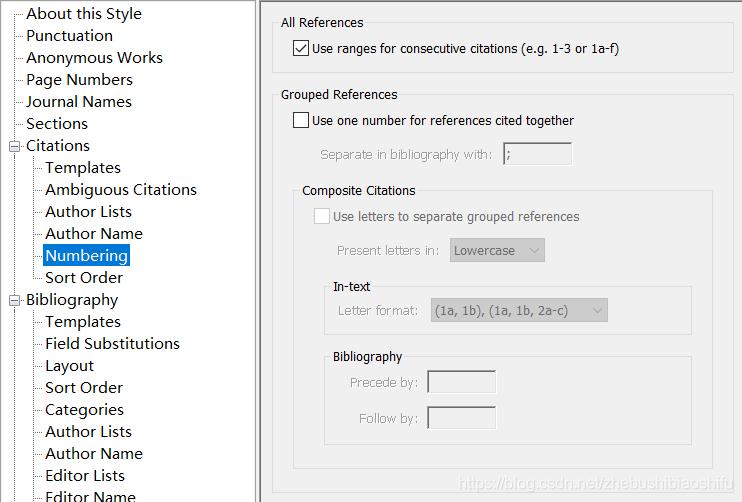Open the Bibliography Layout settings
Screen dimensions: 742x502
coord(69,366)
